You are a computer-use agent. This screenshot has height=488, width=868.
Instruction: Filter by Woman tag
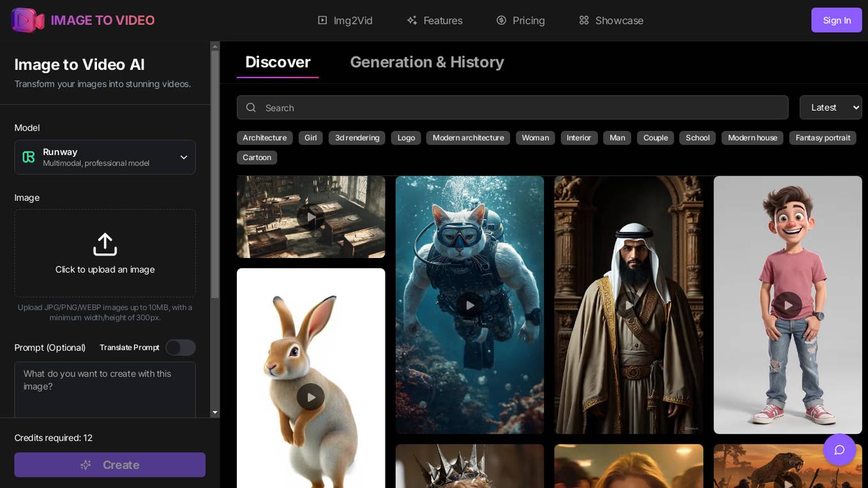click(x=535, y=138)
